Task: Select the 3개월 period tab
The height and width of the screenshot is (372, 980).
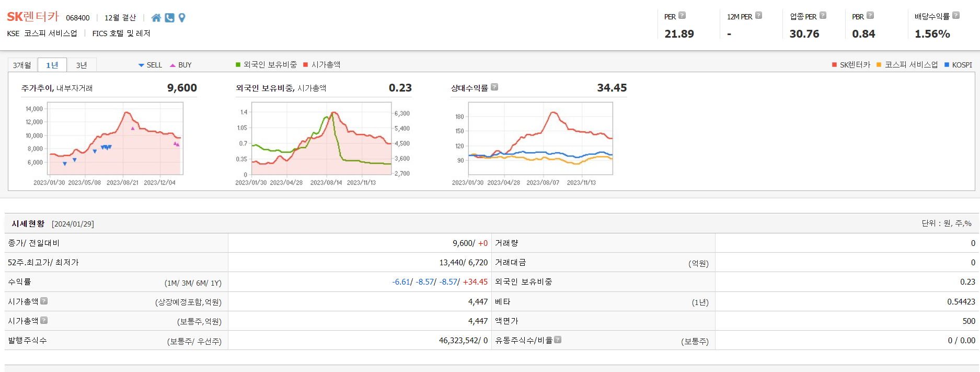Action: click(22, 65)
